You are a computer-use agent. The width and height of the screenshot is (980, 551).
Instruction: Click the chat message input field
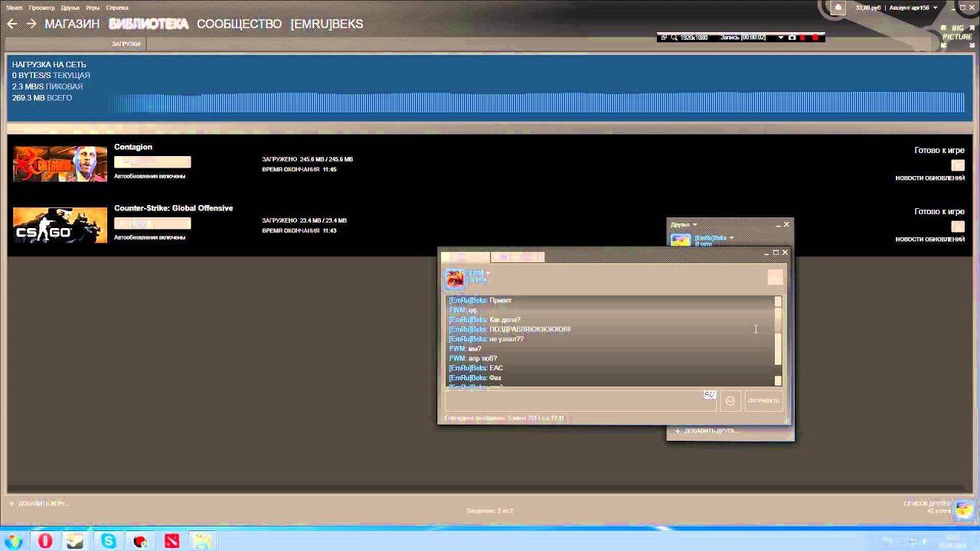point(580,401)
